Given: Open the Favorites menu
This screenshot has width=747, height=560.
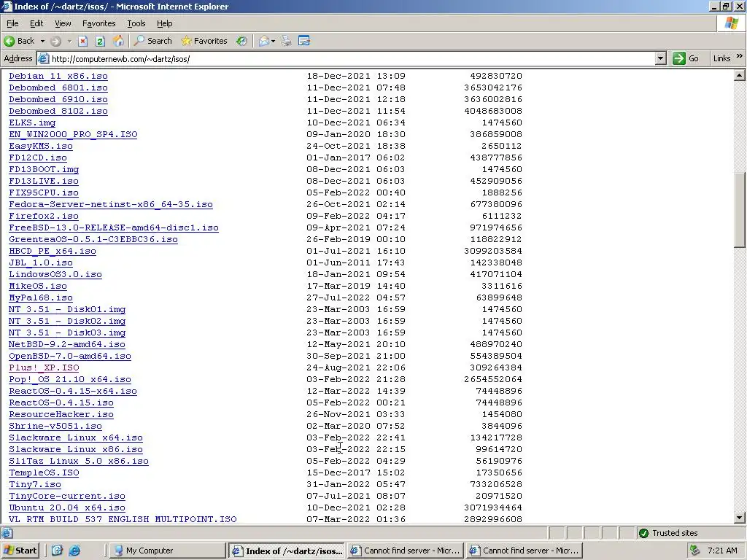Looking at the screenshot, I should coord(98,23).
